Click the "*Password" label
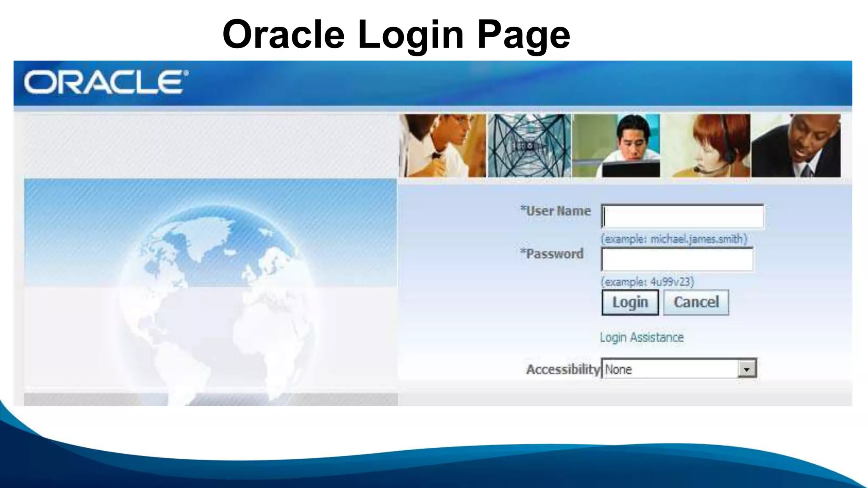The image size is (868, 488). coord(552,254)
